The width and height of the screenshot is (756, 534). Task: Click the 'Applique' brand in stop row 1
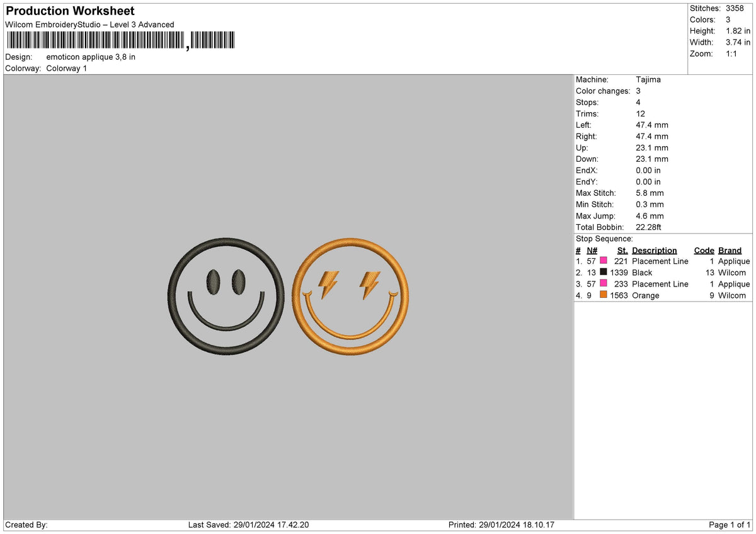coord(734,261)
